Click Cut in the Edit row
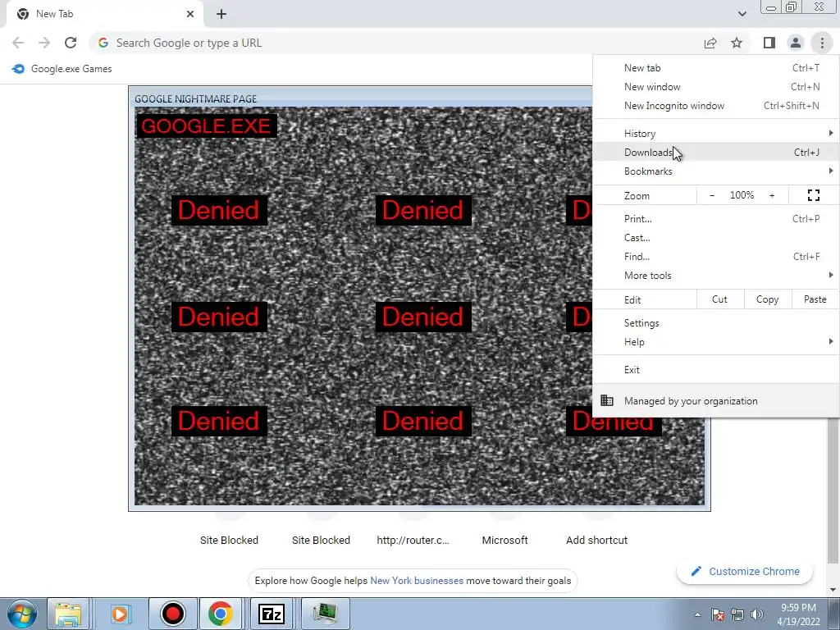The image size is (840, 630). (x=720, y=299)
